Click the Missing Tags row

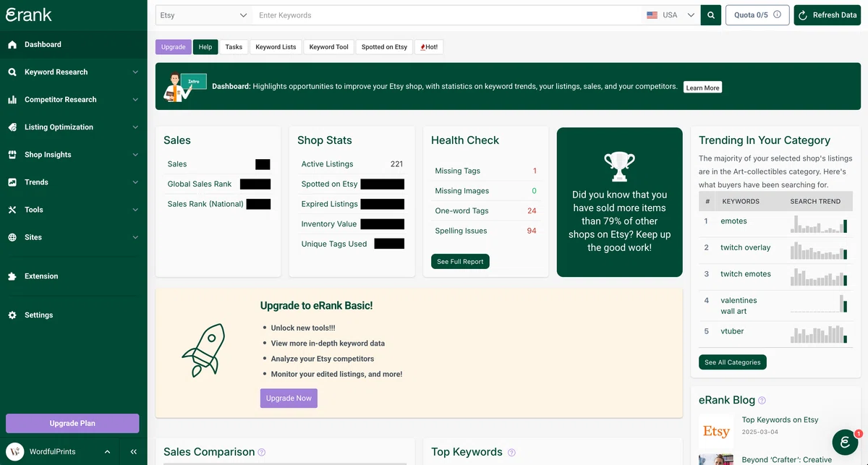486,171
